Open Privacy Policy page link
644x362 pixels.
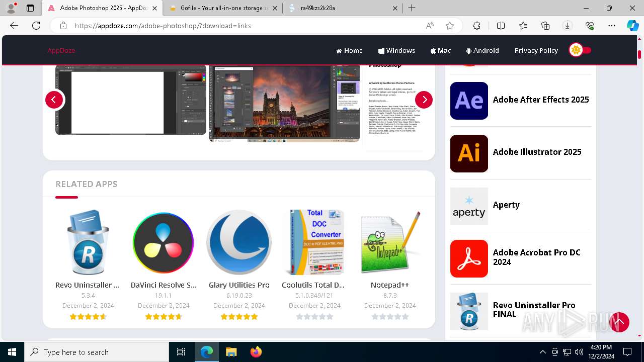[536, 50]
